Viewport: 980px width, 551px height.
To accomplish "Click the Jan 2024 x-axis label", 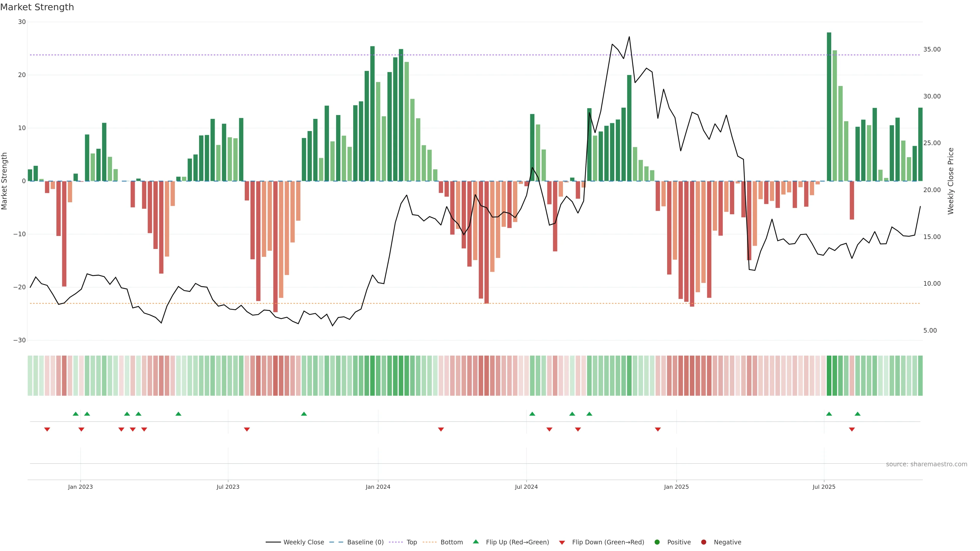I will 378,487.
